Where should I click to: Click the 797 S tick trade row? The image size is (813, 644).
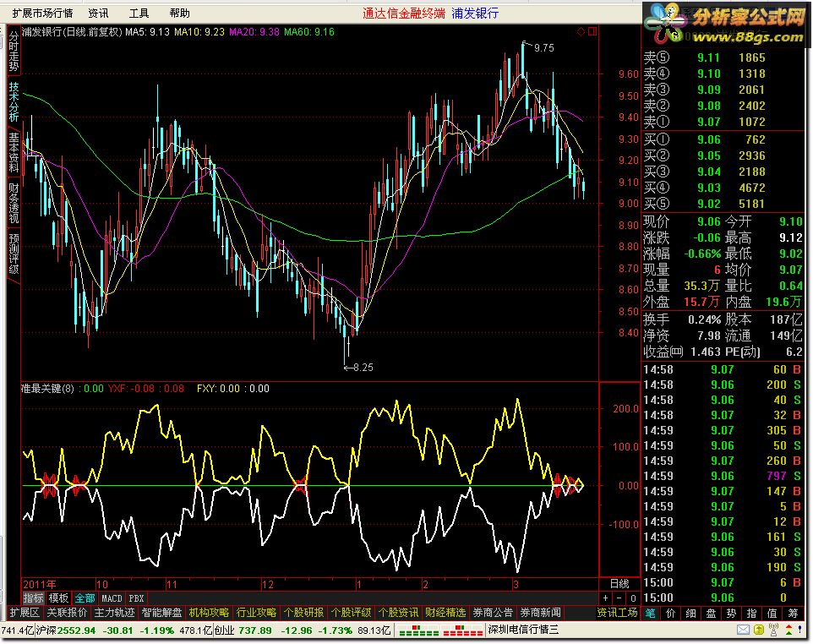tap(723, 476)
